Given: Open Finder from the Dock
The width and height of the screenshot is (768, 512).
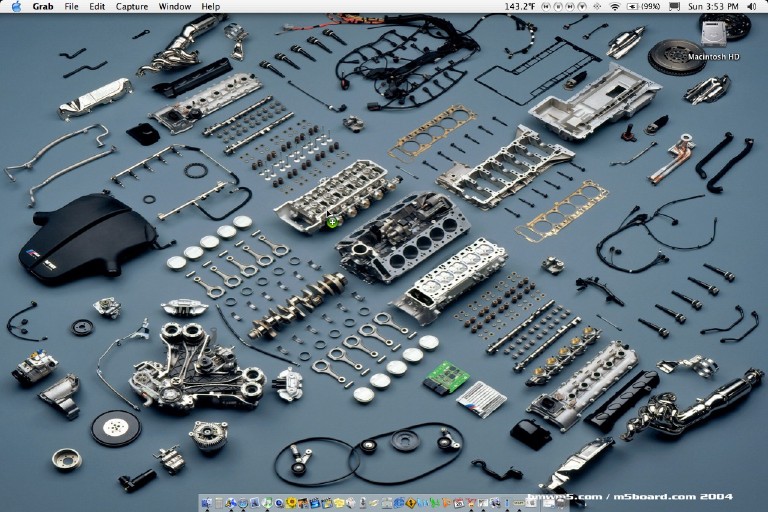Looking at the screenshot, I should (x=207, y=503).
